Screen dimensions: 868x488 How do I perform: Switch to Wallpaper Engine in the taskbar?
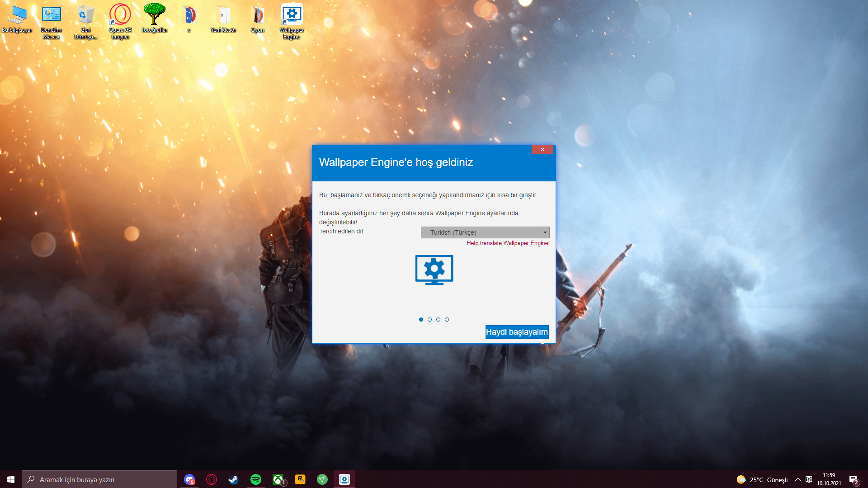(x=344, y=479)
